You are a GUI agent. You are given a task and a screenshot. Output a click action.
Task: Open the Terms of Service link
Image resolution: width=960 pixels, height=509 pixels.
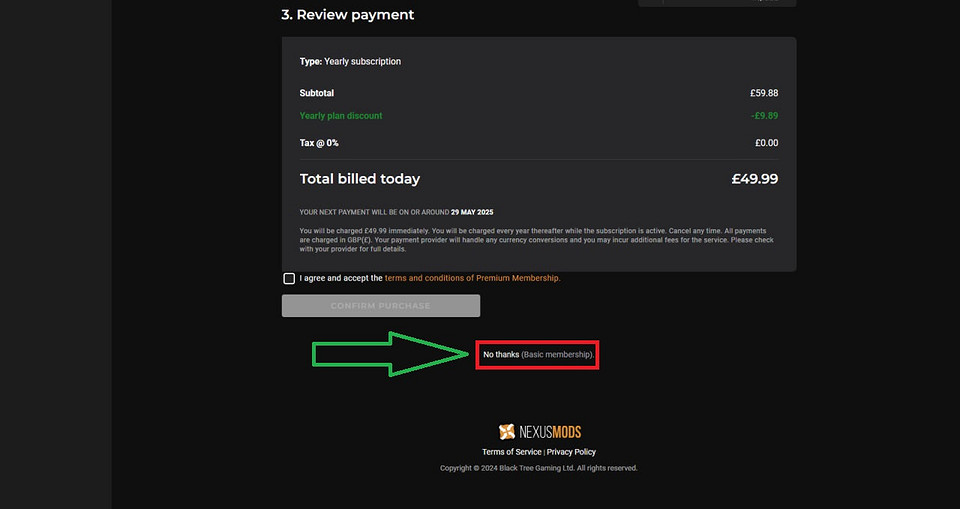tap(511, 452)
